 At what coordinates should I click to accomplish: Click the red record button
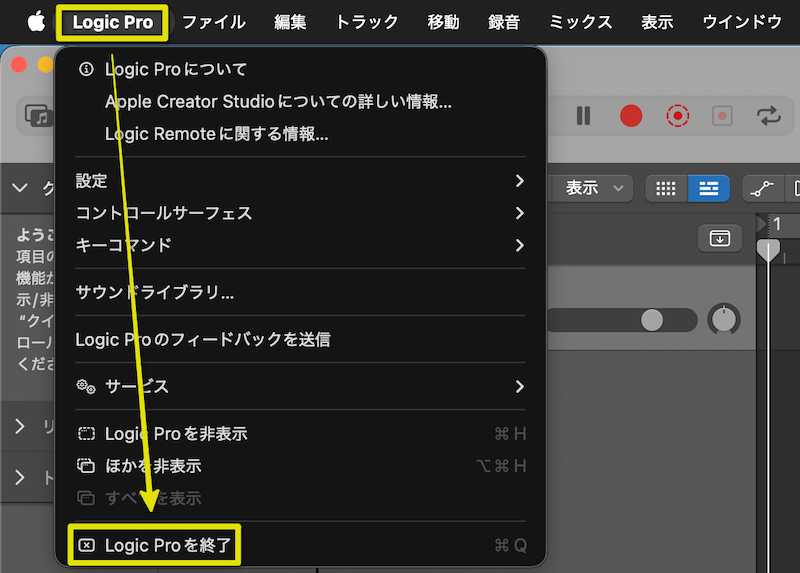[631, 116]
